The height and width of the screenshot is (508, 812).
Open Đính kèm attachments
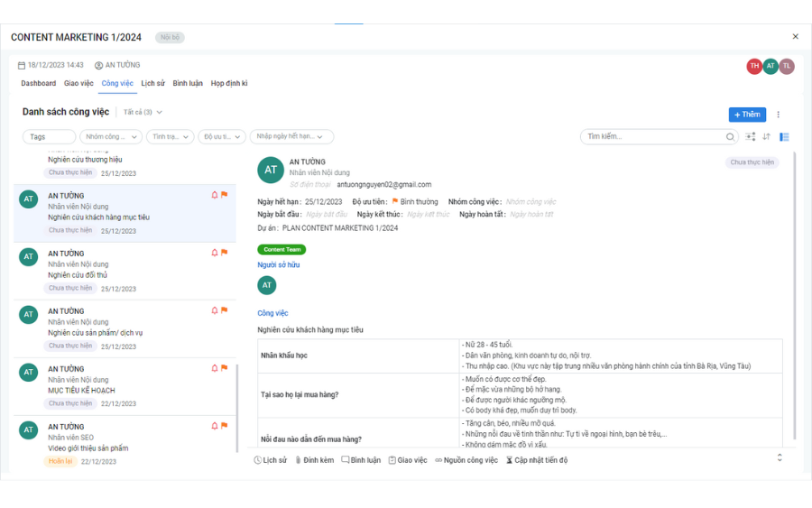(x=314, y=460)
